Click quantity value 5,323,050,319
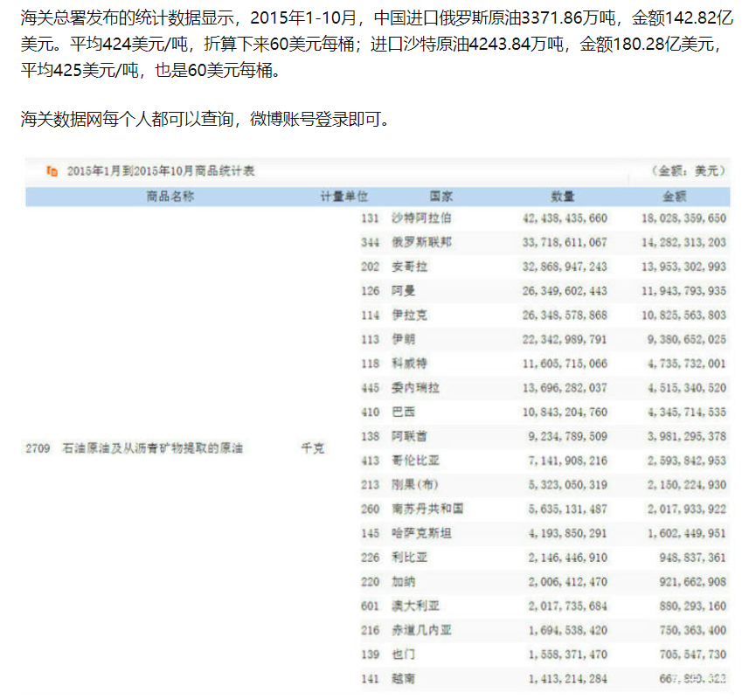This screenshot has width=756, height=700. click(x=568, y=484)
